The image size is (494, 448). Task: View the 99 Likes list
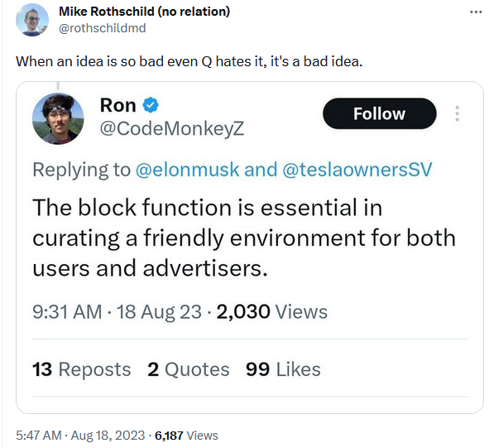pyautogui.click(x=283, y=369)
